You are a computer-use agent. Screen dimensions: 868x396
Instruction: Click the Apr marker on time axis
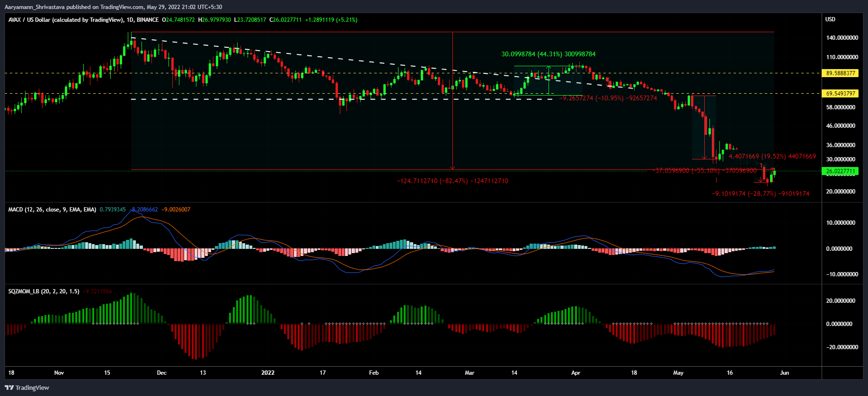576,373
